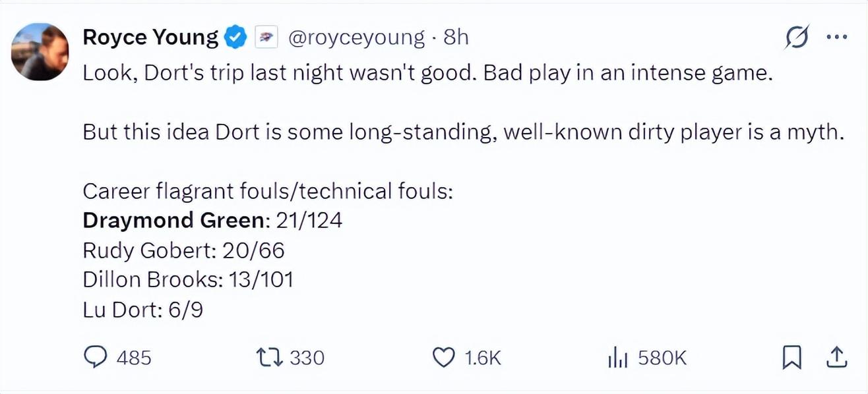Open the three-dot more options menu
Screen dimensions: 868x394
point(836,38)
